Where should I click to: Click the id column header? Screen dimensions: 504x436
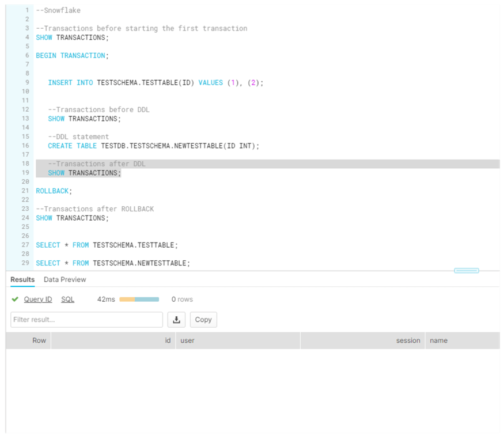166,340
